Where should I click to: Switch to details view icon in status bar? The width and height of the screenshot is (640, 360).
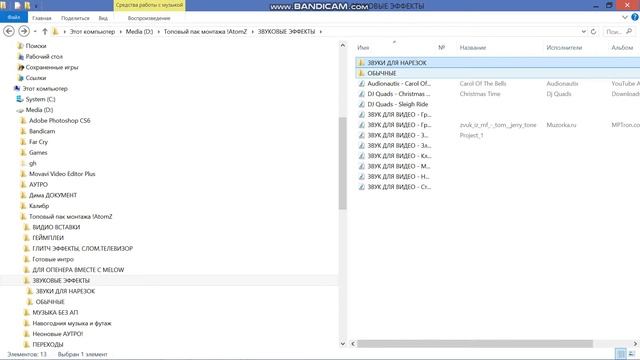(621, 354)
